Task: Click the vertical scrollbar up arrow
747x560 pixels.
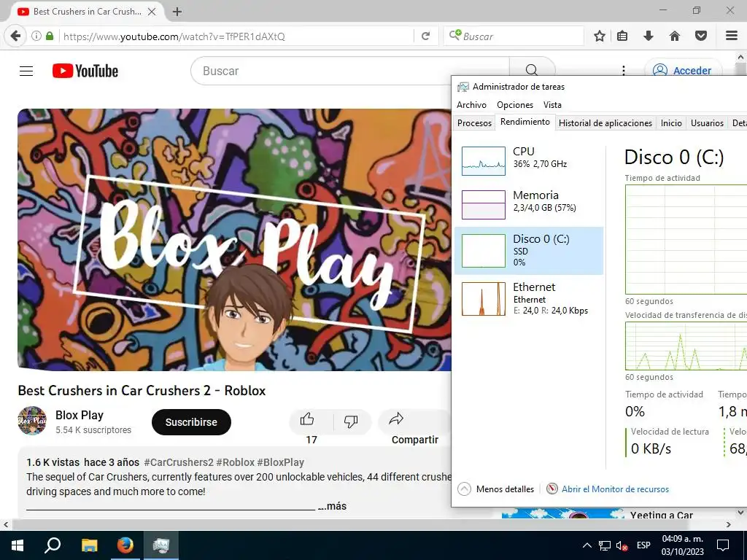Action: [741, 57]
